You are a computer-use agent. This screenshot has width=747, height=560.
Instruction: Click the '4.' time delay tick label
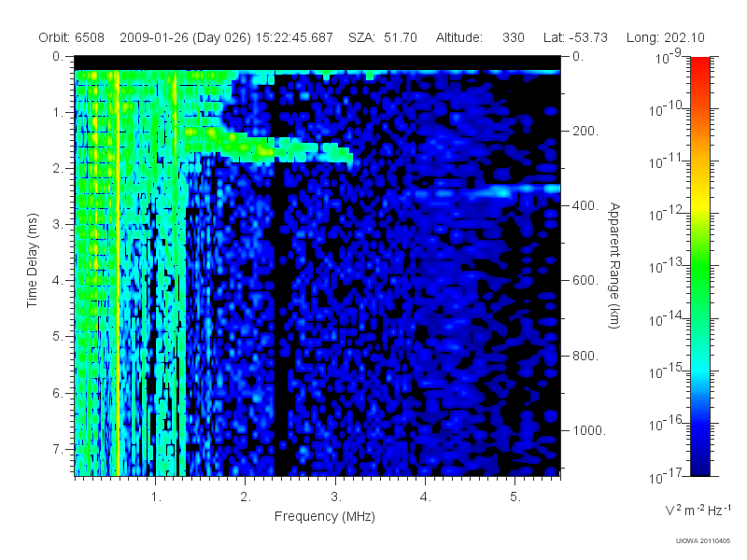[x=58, y=281]
